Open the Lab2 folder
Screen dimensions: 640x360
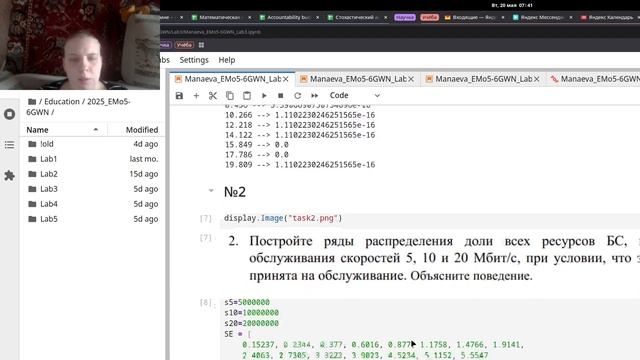click(x=93, y=174)
